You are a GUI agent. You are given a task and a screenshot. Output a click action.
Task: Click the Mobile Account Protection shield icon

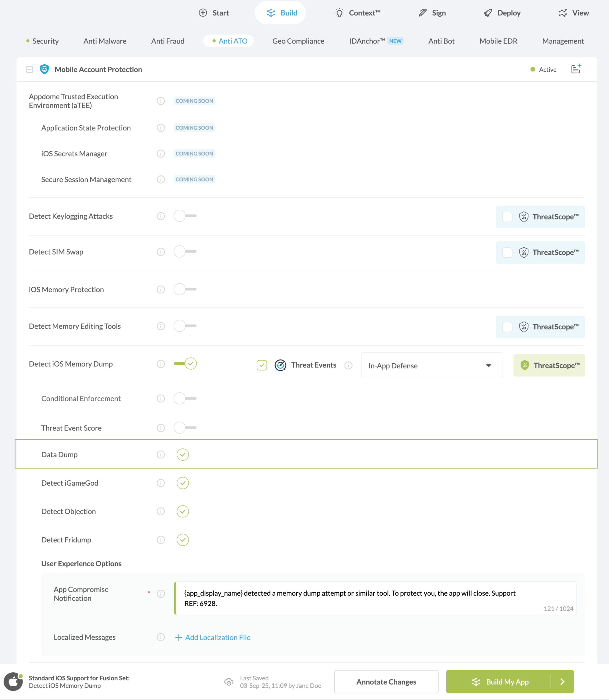pos(44,69)
